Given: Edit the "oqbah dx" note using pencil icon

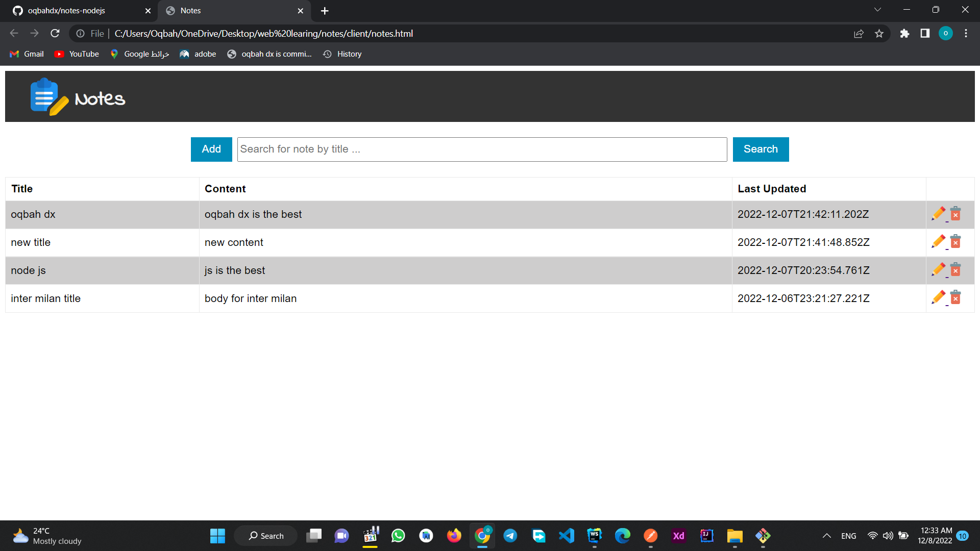Looking at the screenshot, I should tap(939, 214).
